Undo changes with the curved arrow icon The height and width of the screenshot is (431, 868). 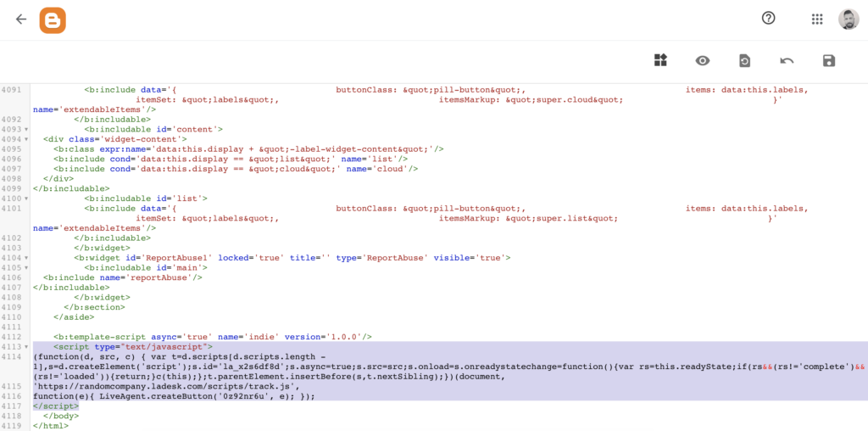787,60
